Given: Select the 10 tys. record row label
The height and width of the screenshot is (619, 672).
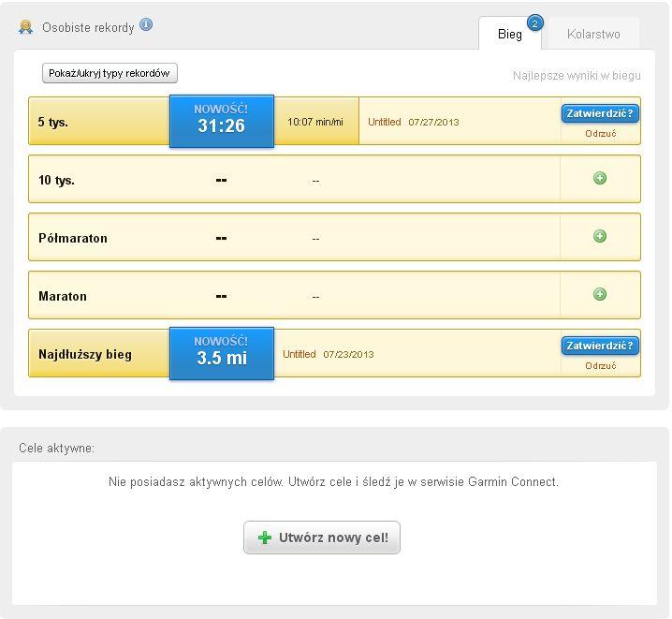Looking at the screenshot, I should pos(56,180).
